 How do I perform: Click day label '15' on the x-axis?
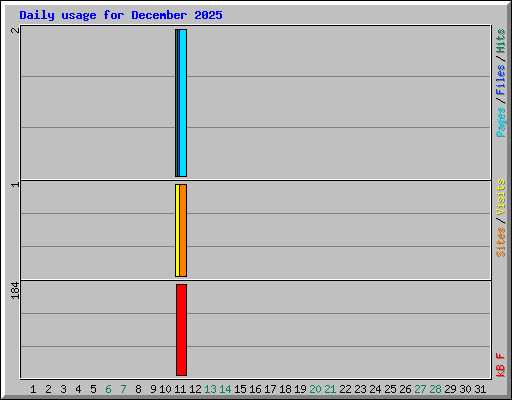click(240, 389)
